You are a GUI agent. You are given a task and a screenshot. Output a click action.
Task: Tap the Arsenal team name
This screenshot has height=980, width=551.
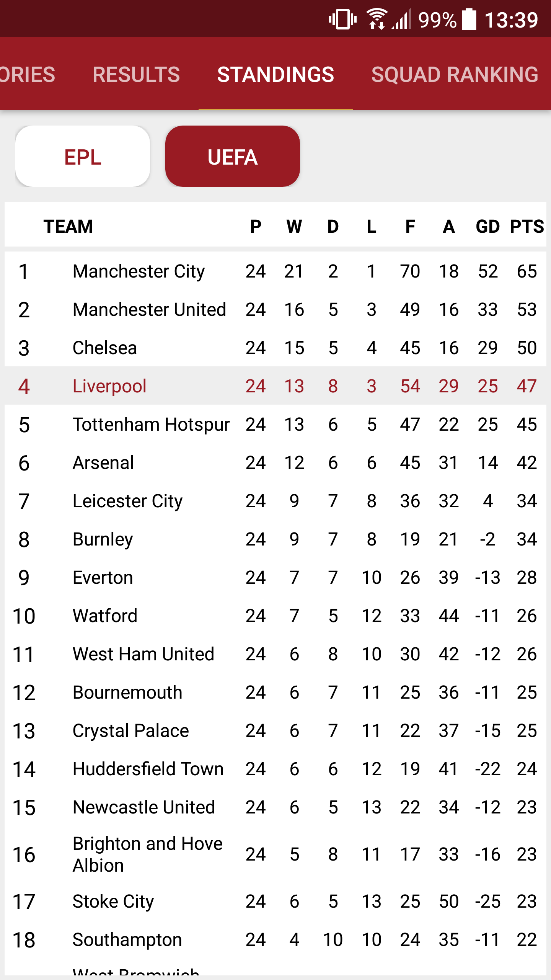click(x=103, y=462)
